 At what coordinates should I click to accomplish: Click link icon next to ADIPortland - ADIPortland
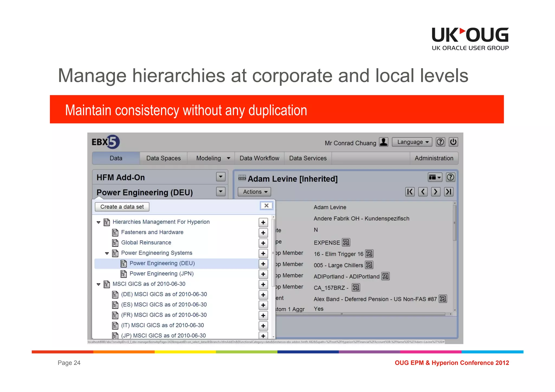(x=385, y=276)
